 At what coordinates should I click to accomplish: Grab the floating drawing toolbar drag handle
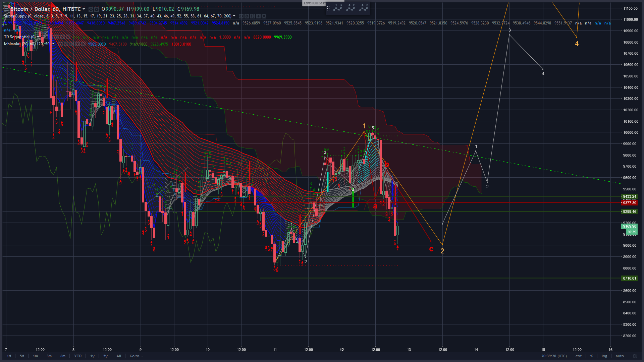[328, 9]
